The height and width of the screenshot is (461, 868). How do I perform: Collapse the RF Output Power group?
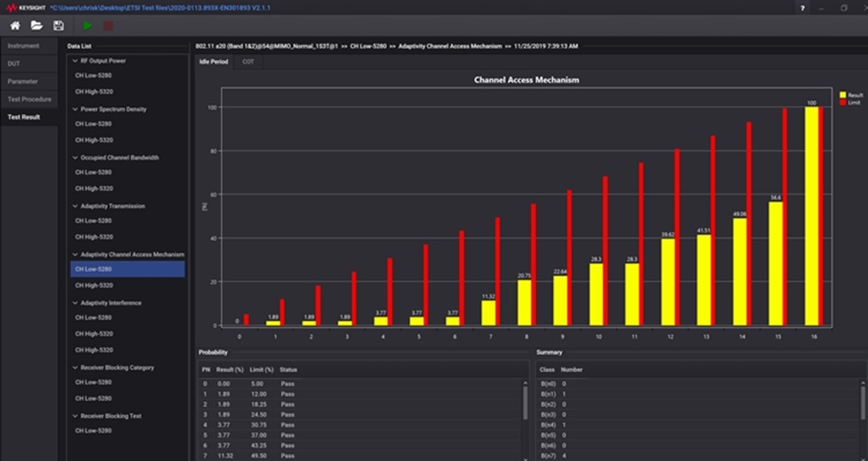(x=75, y=61)
